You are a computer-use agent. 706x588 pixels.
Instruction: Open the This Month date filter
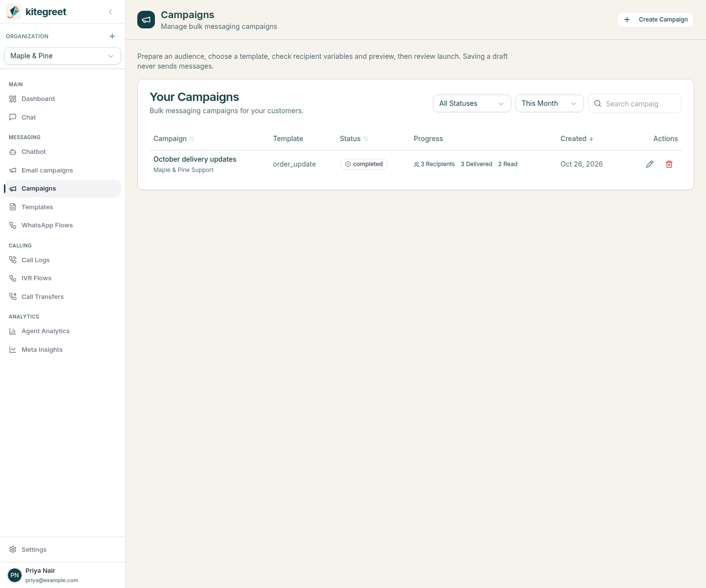(x=550, y=103)
